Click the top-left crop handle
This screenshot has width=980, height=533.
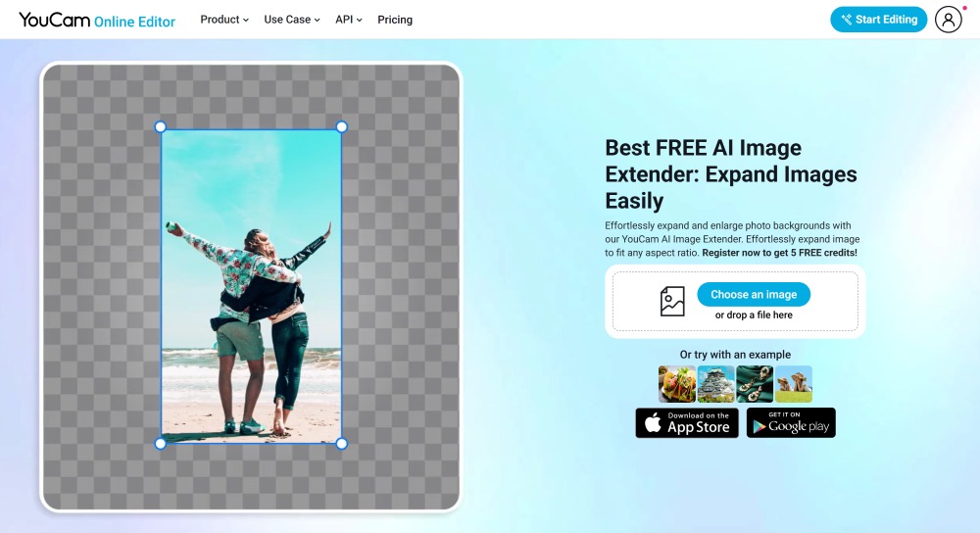coord(161,127)
